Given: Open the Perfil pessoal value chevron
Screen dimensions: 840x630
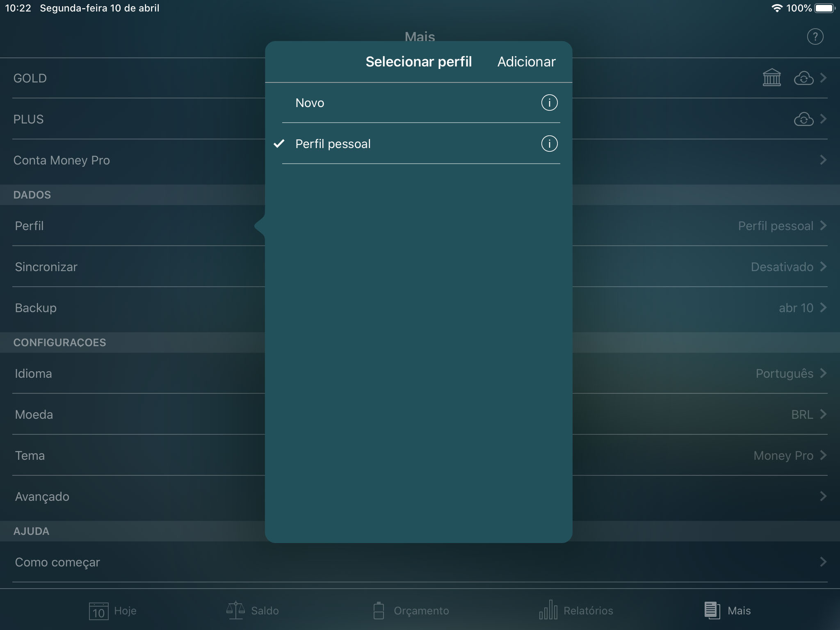Looking at the screenshot, I should [823, 226].
